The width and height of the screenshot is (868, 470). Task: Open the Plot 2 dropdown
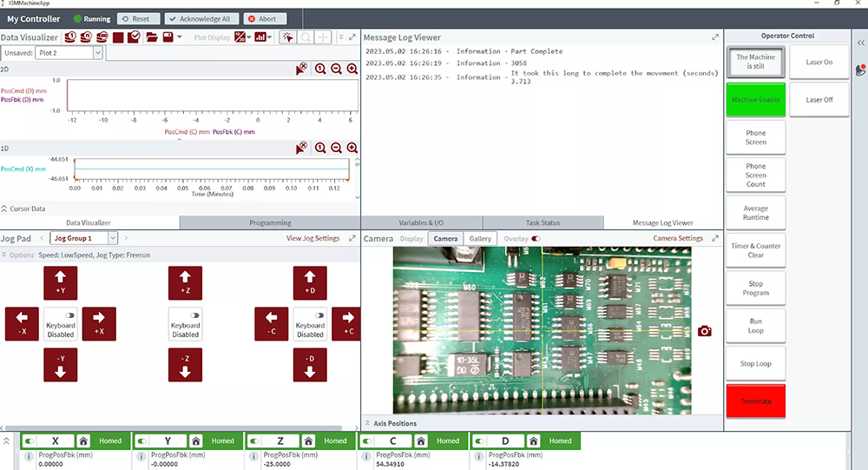pyautogui.click(x=97, y=53)
